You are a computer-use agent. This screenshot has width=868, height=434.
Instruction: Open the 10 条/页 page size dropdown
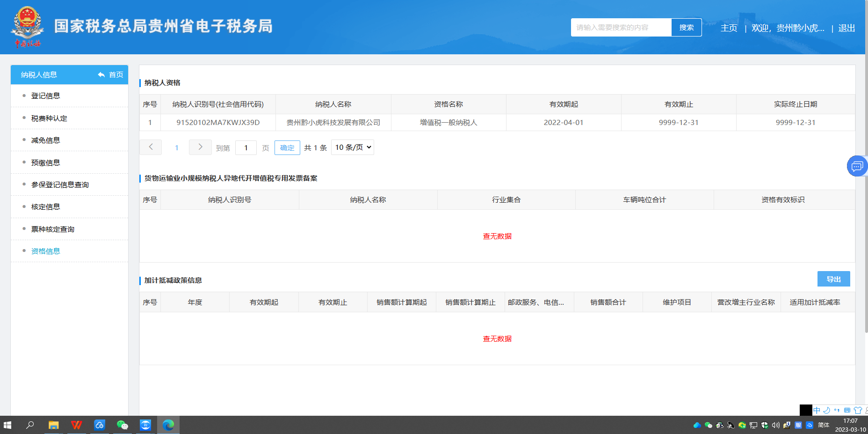[353, 147]
